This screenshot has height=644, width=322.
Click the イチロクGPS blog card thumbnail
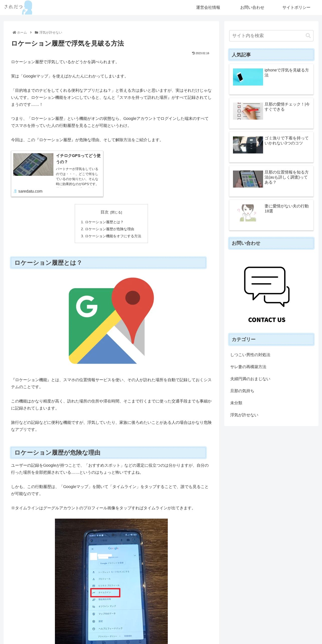(x=33, y=165)
